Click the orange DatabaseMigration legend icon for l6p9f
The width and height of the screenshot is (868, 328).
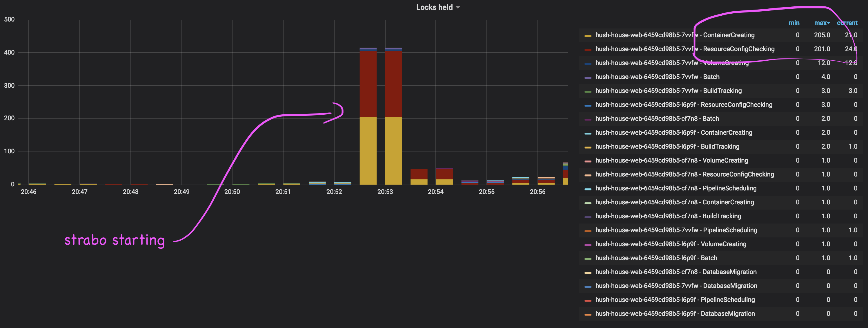coord(588,313)
